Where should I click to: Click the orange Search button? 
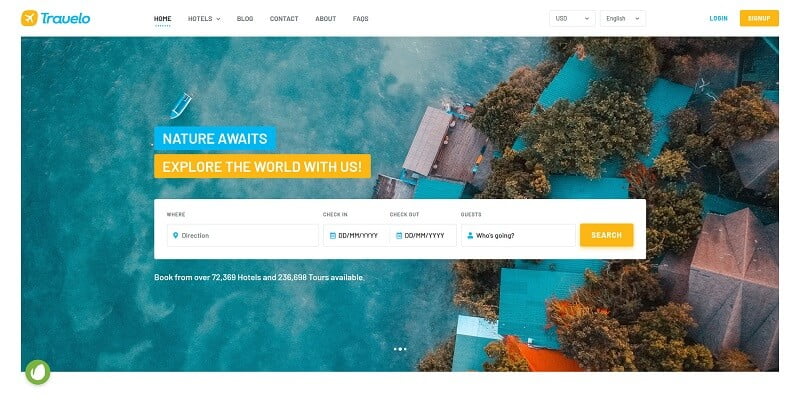(x=607, y=235)
